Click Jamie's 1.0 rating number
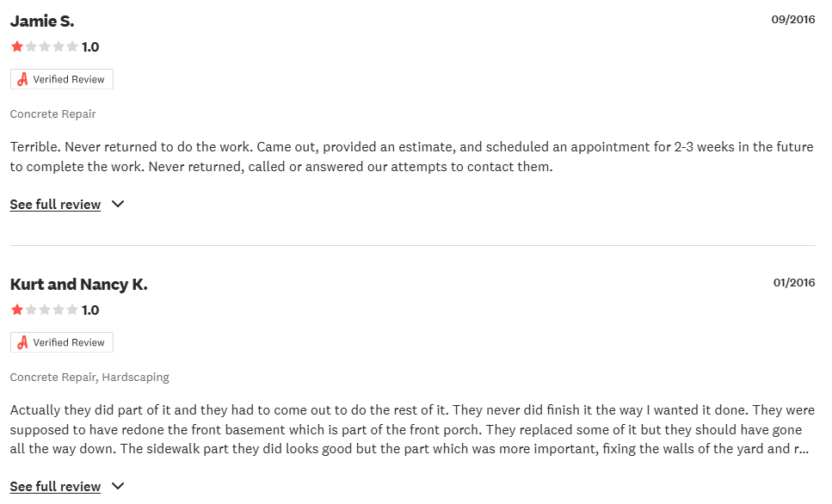832x504 pixels. pyautogui.click(x=90, y=47)
